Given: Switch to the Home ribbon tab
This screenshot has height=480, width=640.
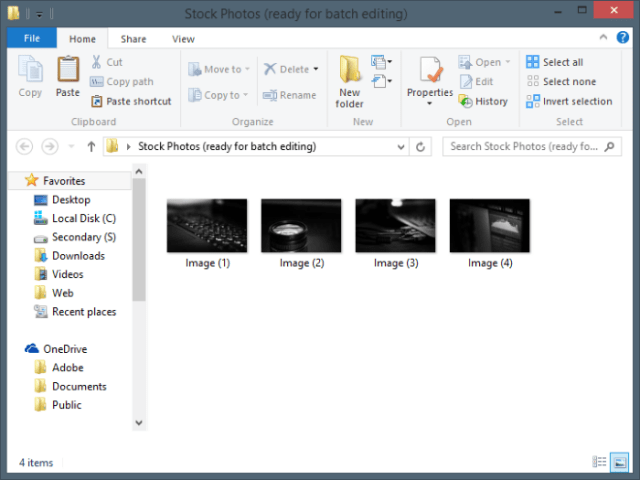Looking at the screenshot, I should 82,39.
